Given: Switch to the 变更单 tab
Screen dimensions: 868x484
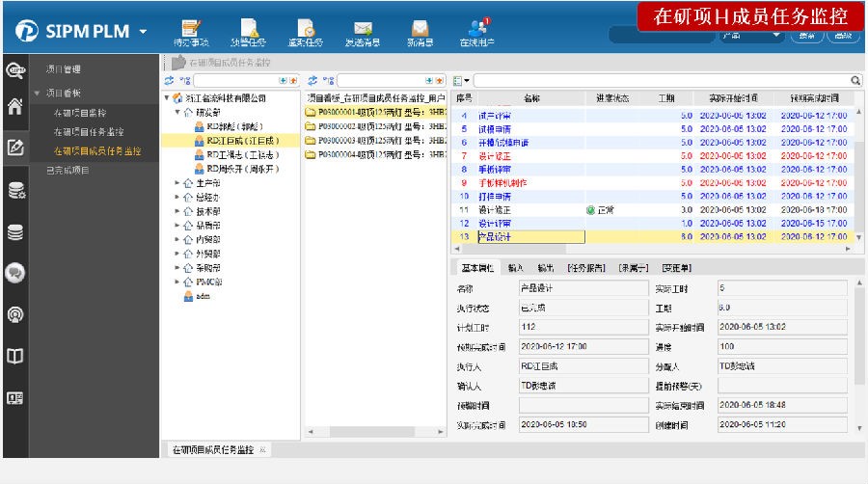Looking at the screenshot, I should [x=682, y=267].
